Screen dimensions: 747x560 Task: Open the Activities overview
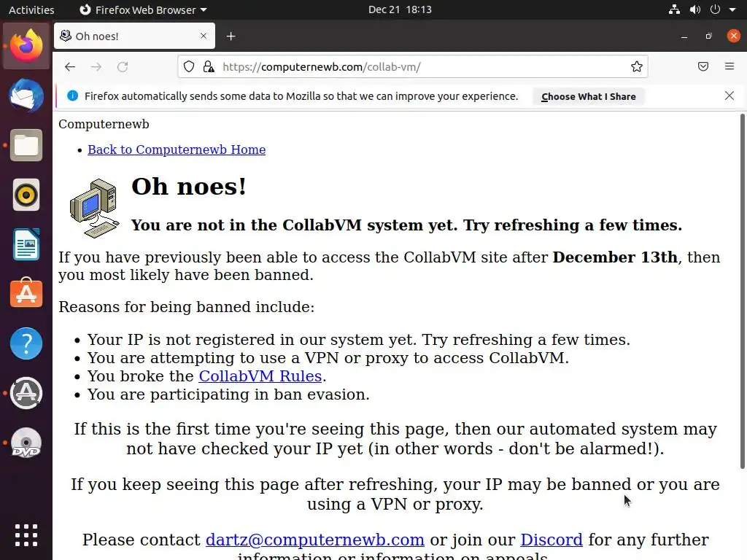click(x=31, y=9)
